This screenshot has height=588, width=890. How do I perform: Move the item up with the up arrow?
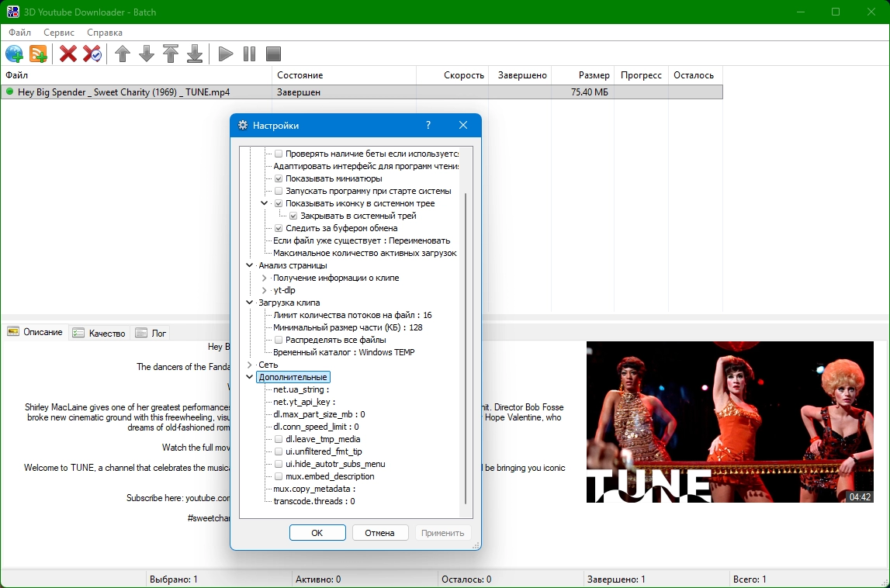click(122, 54)
